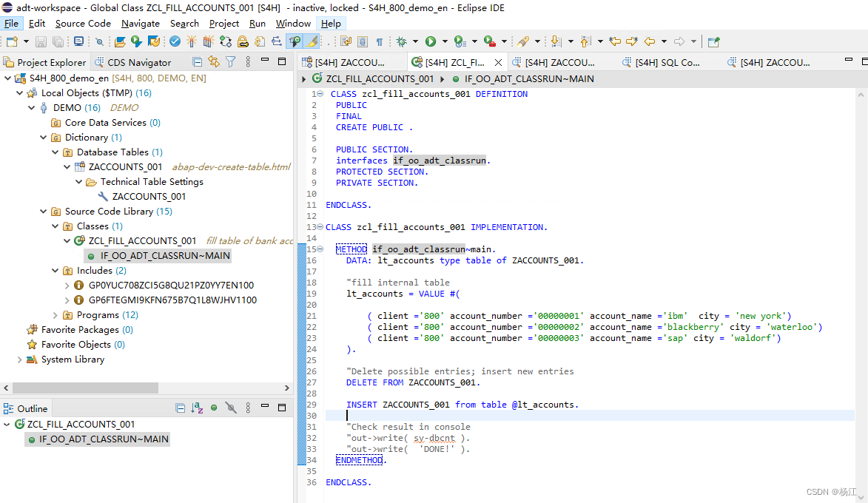Click the green Run play button icon
The height and width of the screenshot is (503, 868).
pos(431,41)
